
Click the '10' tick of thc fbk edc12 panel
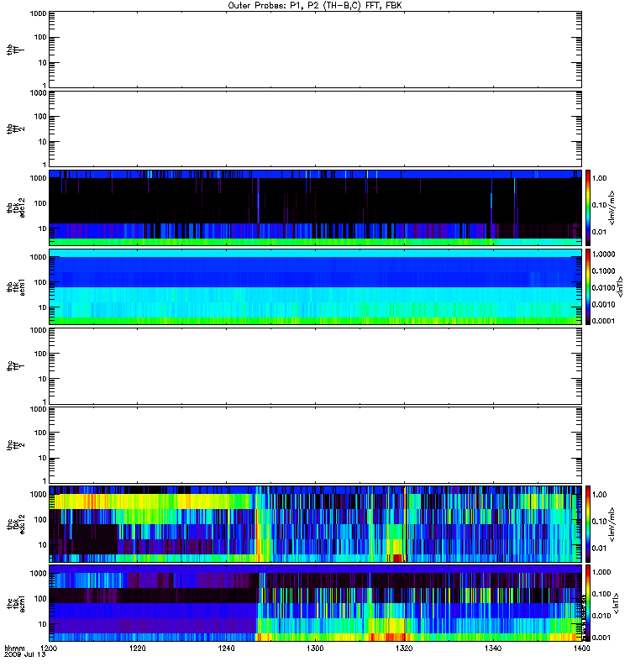point(43,544)
